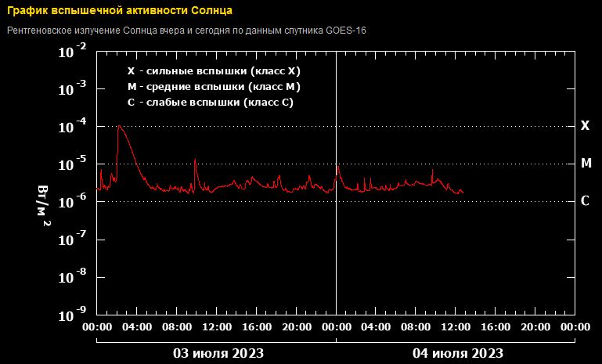Click the X-class flare peak on the curve

pyautogui.click(x=119, y=126)
